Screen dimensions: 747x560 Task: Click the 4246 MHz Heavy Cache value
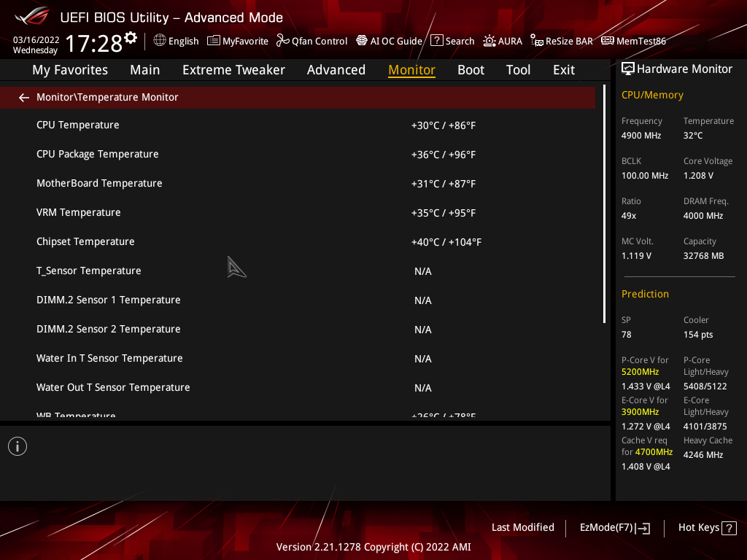pyautogui.click(x=703, y=455)
